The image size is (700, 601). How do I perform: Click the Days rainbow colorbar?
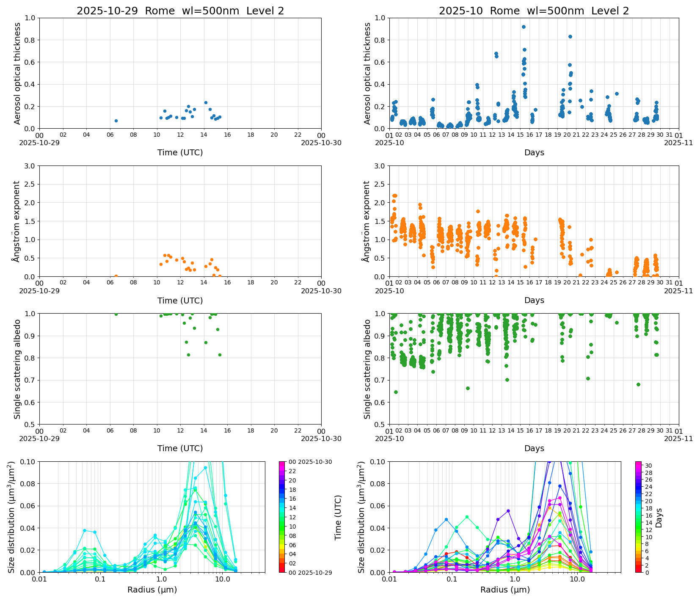pos(638,517)
